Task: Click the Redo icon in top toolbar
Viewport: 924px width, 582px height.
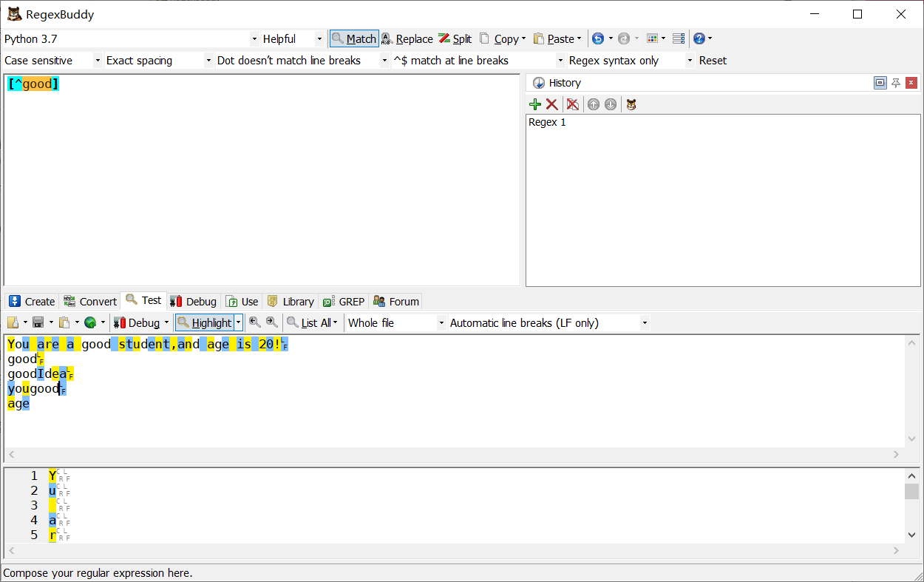Action: pyautogui.click(x=624, y=38)
